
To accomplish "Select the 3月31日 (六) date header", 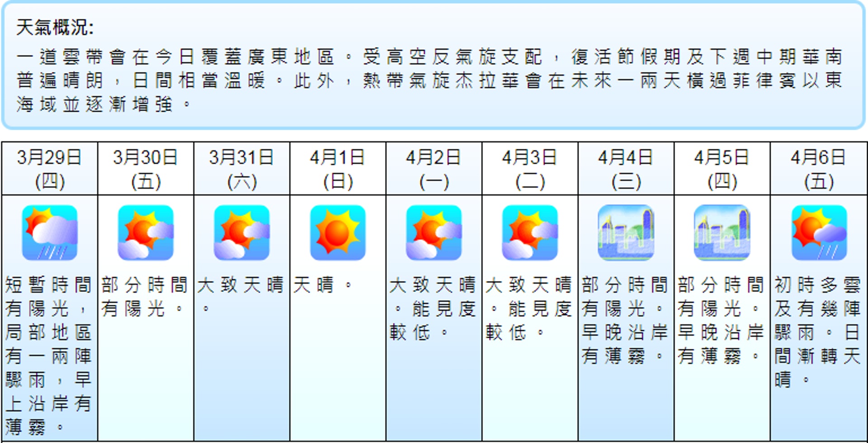I will (x=242, y=169).
